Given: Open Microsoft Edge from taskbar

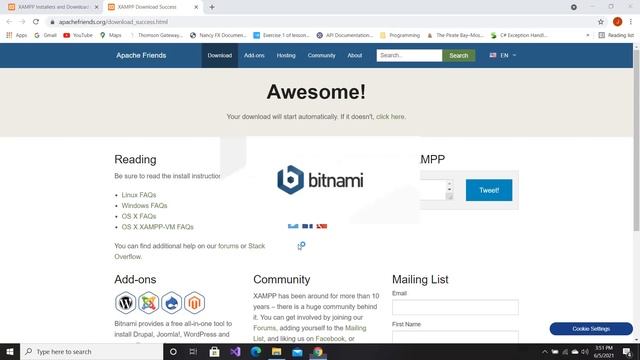Looking at the screenshot, I should 256,351.
